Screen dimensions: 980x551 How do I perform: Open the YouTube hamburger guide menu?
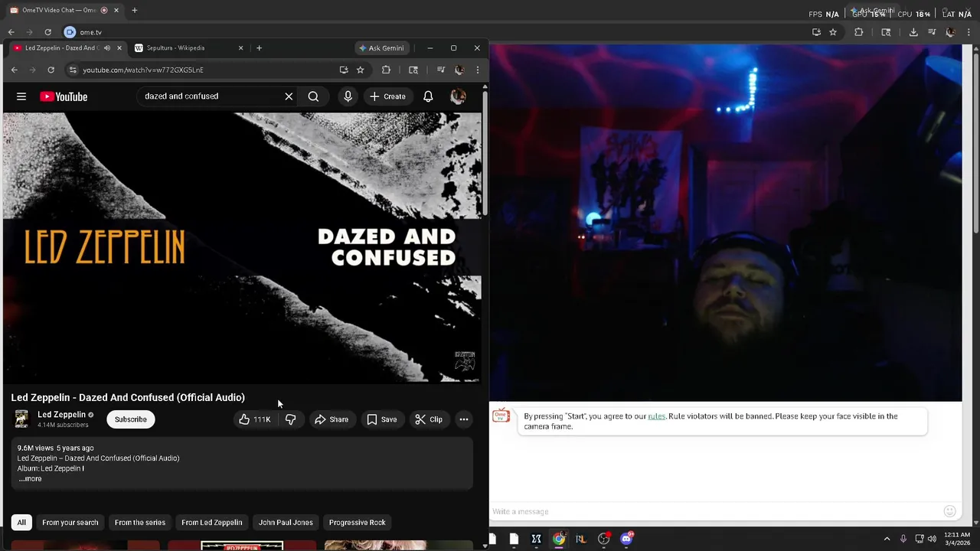(x=21, y=96)
